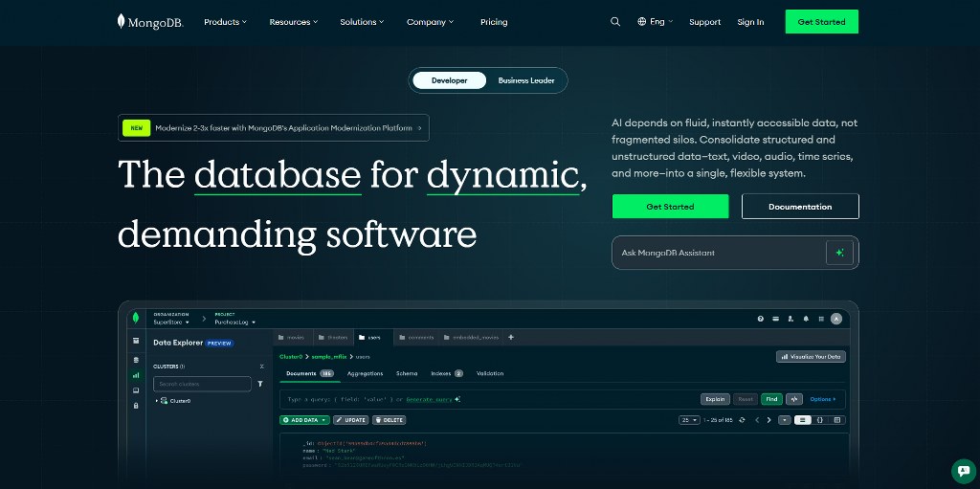Open the chat bubble widget icon
This screenshot has height=489, width=980.
pyautogui.click(x=963, y=471)
